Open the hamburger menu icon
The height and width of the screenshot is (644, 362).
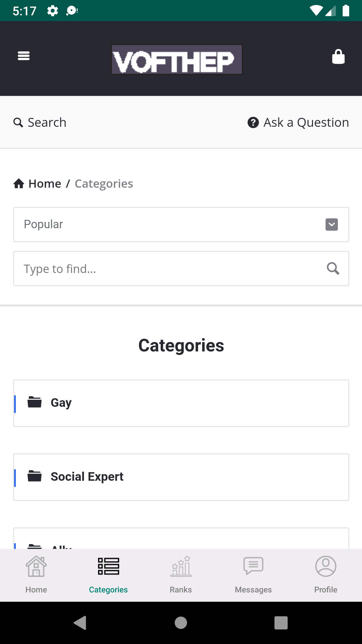[x=24, y=56]
